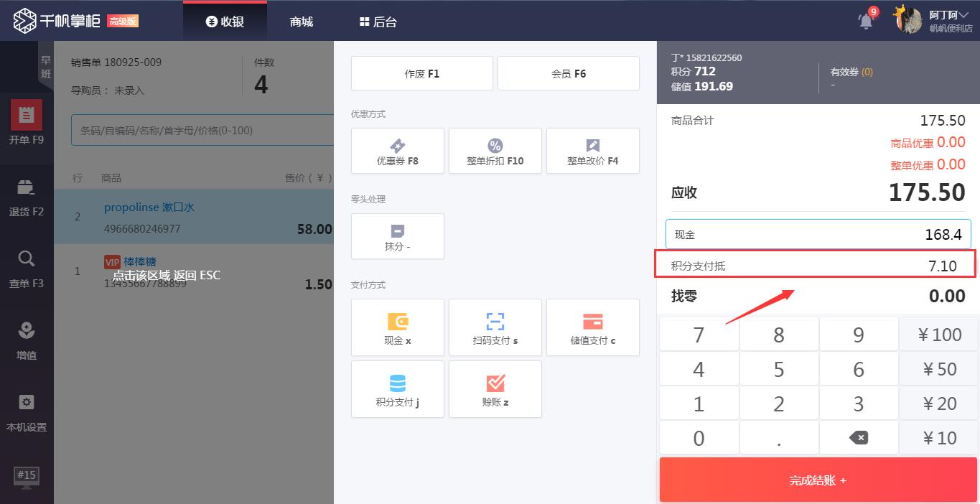Open the notification bell with badge 9
The width and height of the screenshot is (980, 504).
tap(864, 20)
